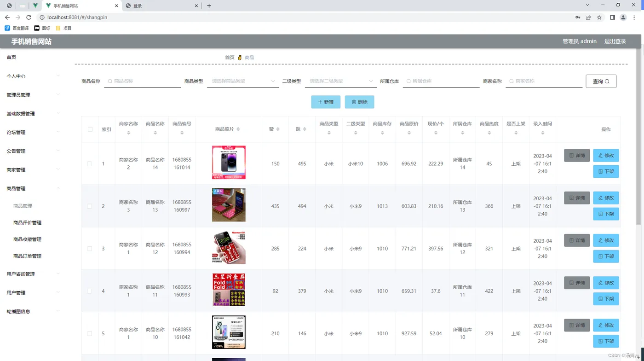Click the 所属仓库 search input
The image size is (644, 361).
pos(441,81)
